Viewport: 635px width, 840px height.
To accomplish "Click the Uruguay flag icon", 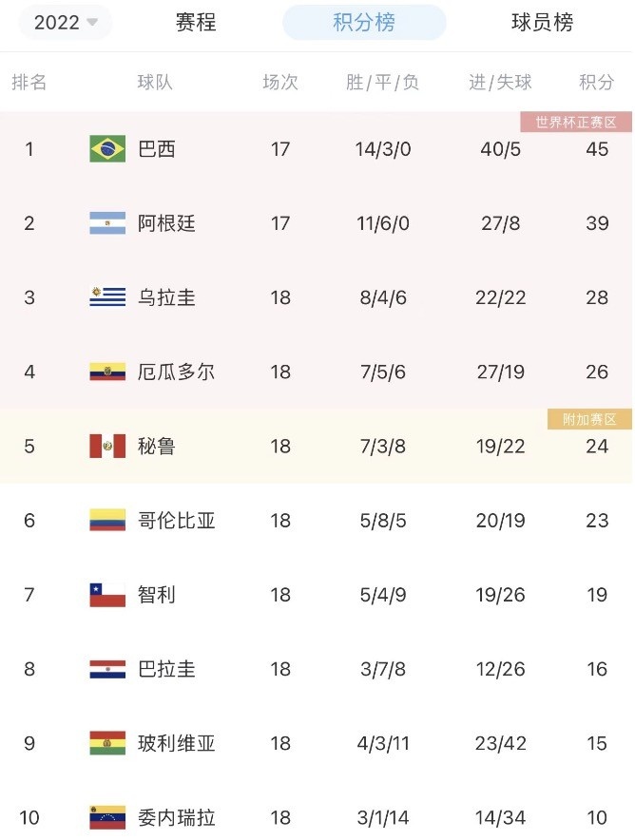I will click(x=107, y=297).
